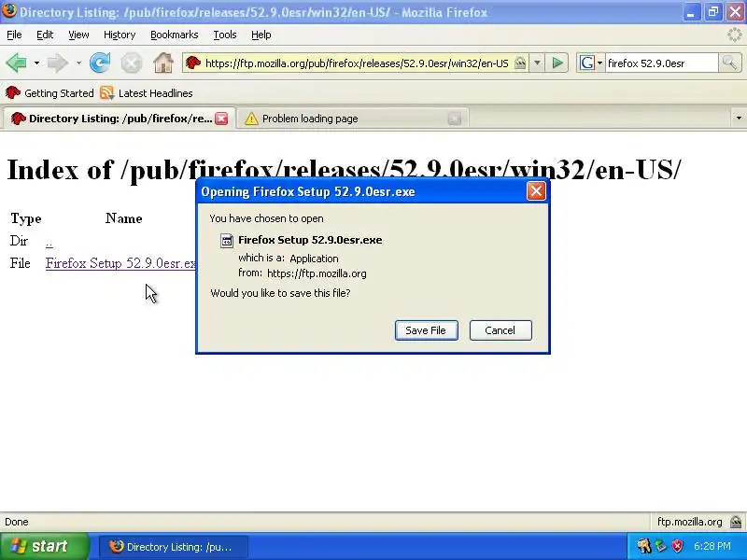This screenshot has height=560, width=747.
Task: Click the address bar URL field
Action: (357, 63)
